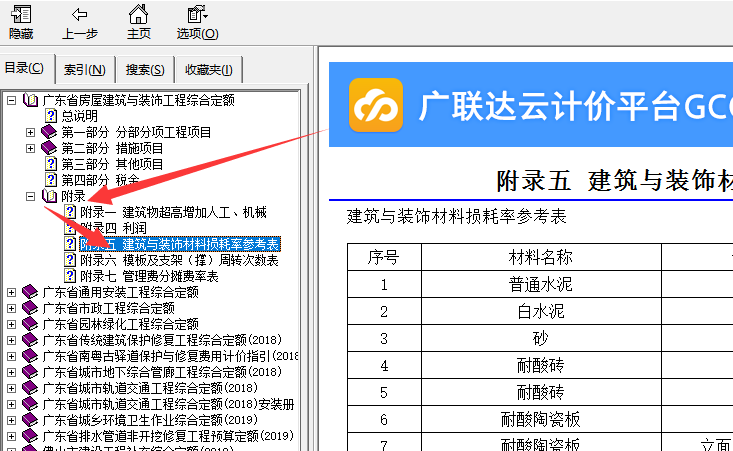Click book icon of 广东省城乡环境卫生作业综合定额(2019)

[x=30, y=420]
